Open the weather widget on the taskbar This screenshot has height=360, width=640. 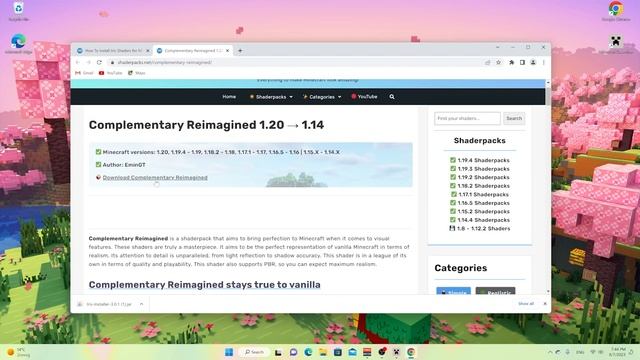click(18, 352)
